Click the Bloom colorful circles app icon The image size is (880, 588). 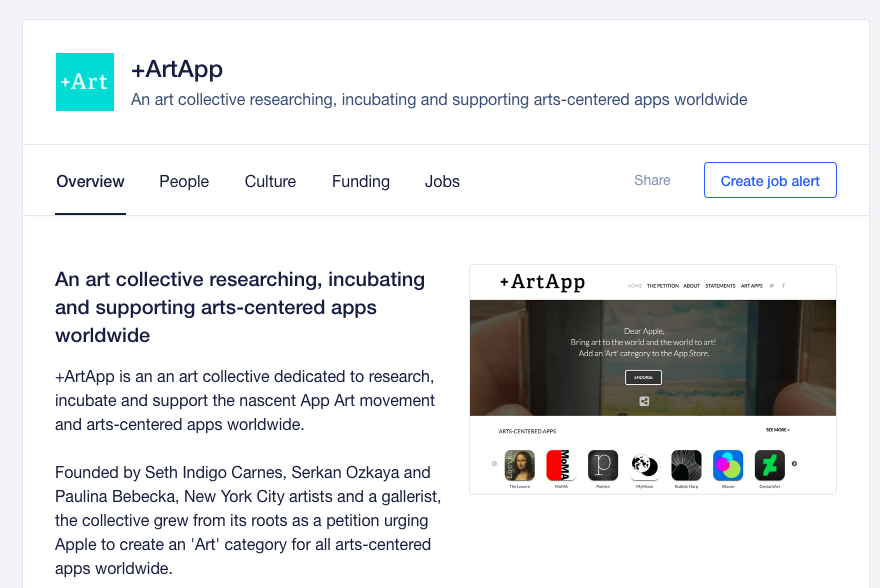click(728, 465)
